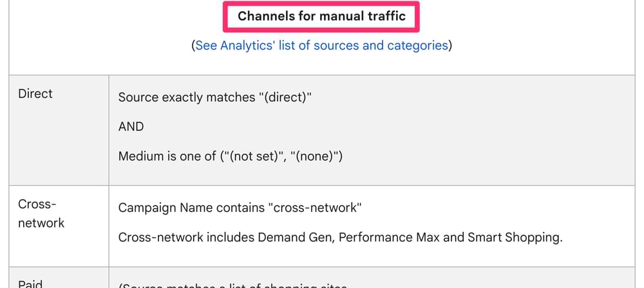The image size is (644, 288).
Task: Click the AND operator text in Direct row
Action: click(131, 126)
